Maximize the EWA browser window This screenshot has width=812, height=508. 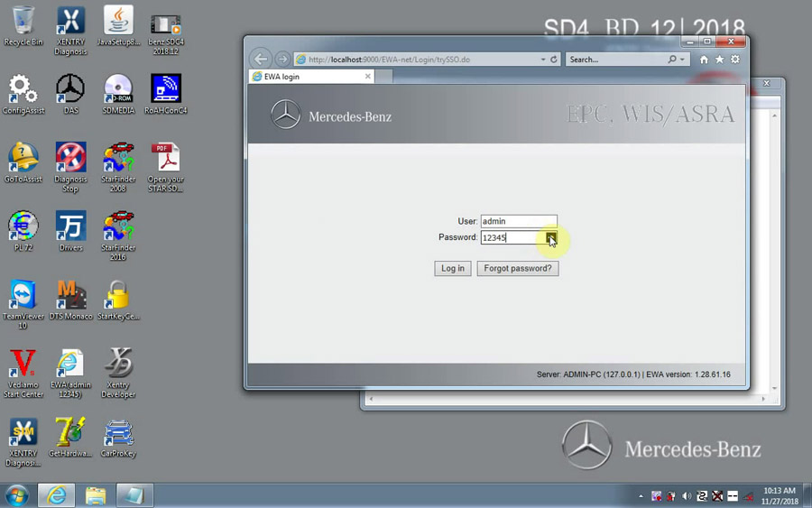tap(707, 42)
